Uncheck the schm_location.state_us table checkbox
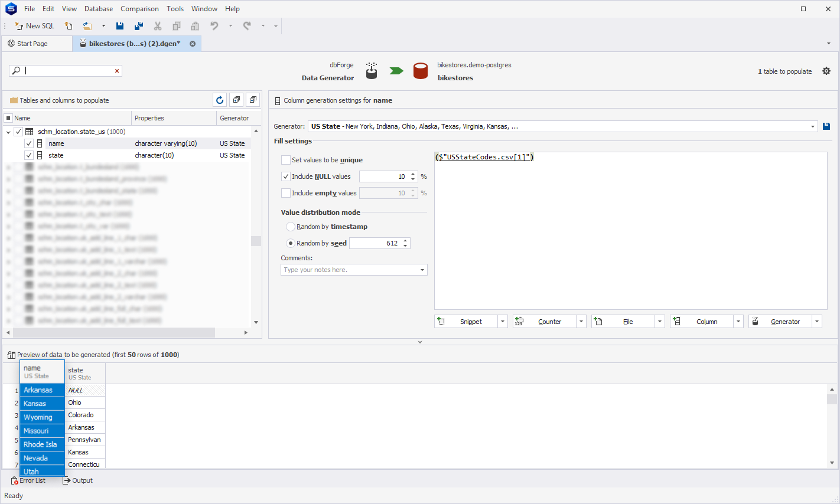 coord(18,132)
